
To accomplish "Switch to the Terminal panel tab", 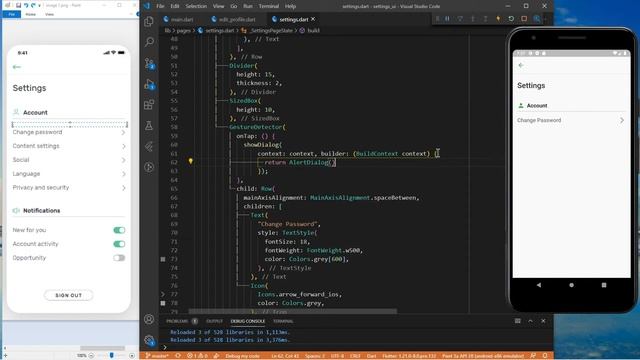I will tap(283, 321).
